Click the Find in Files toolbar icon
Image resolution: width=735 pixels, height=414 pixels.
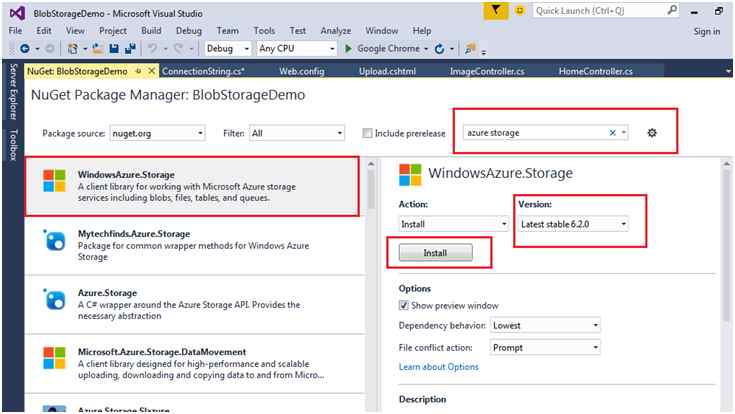[470, 48]
